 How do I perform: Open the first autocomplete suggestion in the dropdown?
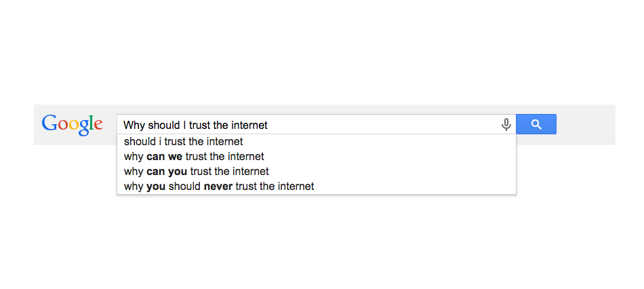183,142
